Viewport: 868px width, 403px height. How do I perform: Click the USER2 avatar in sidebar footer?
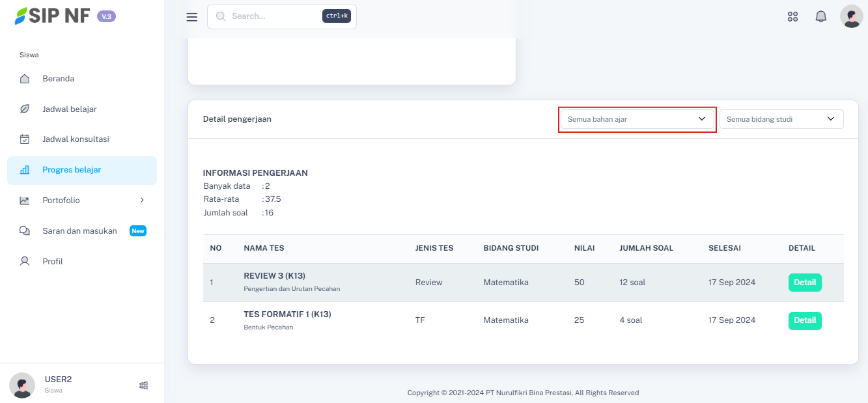click(x=22, y=385)
